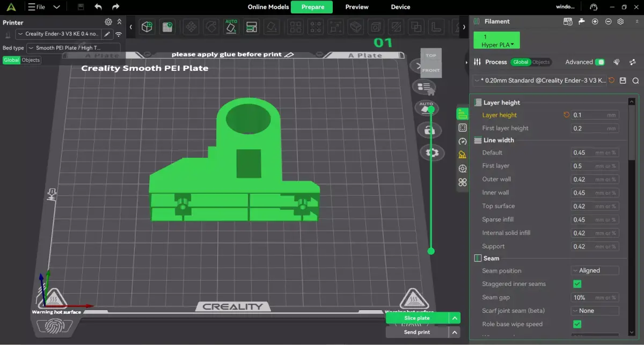The height and width of the screenshot is (345, 644).
Task: Open the Speed settings gauge icon
Action: point(463,142)
